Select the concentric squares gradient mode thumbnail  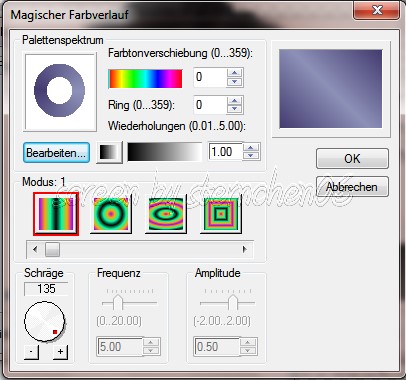click(x=220, y=214)
